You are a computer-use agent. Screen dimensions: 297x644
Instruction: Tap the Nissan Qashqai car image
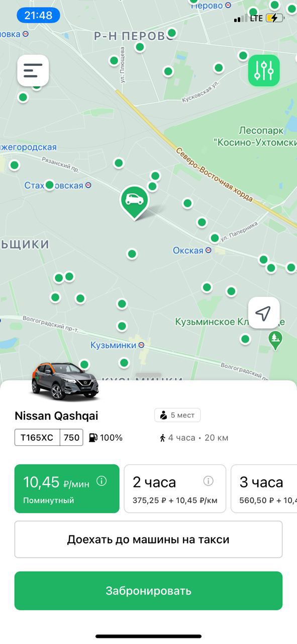65,381
